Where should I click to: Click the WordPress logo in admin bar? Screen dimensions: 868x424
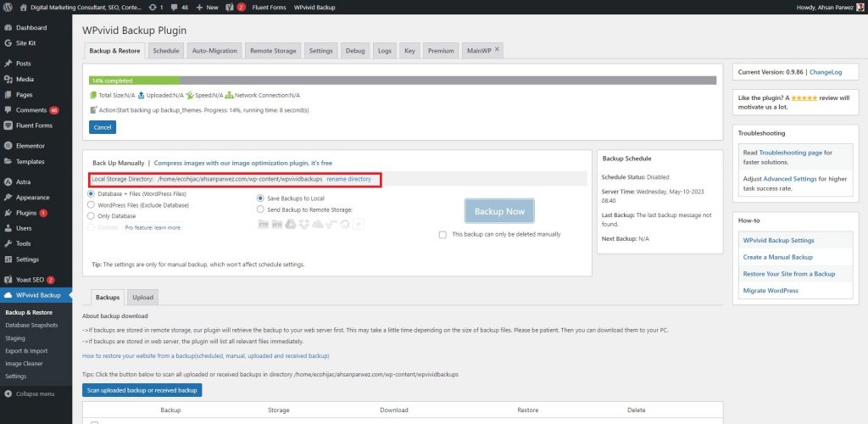click(x=8, y=8)
